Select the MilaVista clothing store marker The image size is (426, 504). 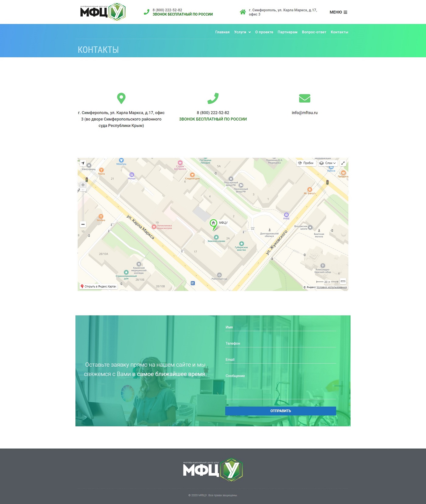pyautogui.click(x=121, y=160)
